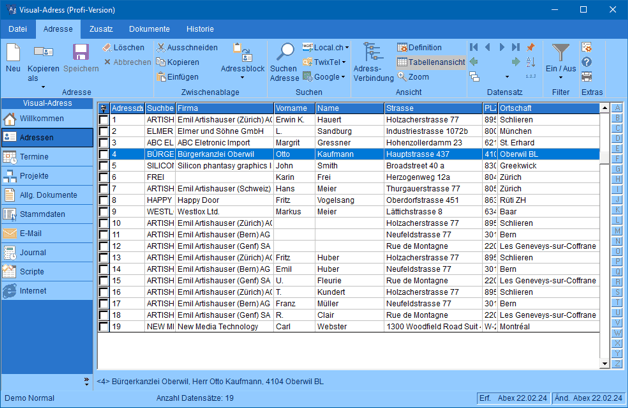The height and width of the screenshot is (408, 628).
Task: Switch to the Zusatz tab
Action: pos(101,29)
